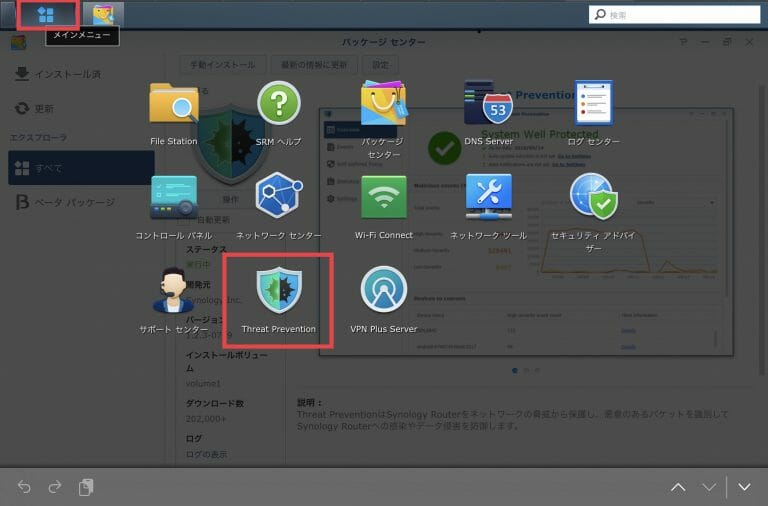Collapse bottom bar with rightmost chevron
This screenshot has width=768, height=506.
[744, 487]
